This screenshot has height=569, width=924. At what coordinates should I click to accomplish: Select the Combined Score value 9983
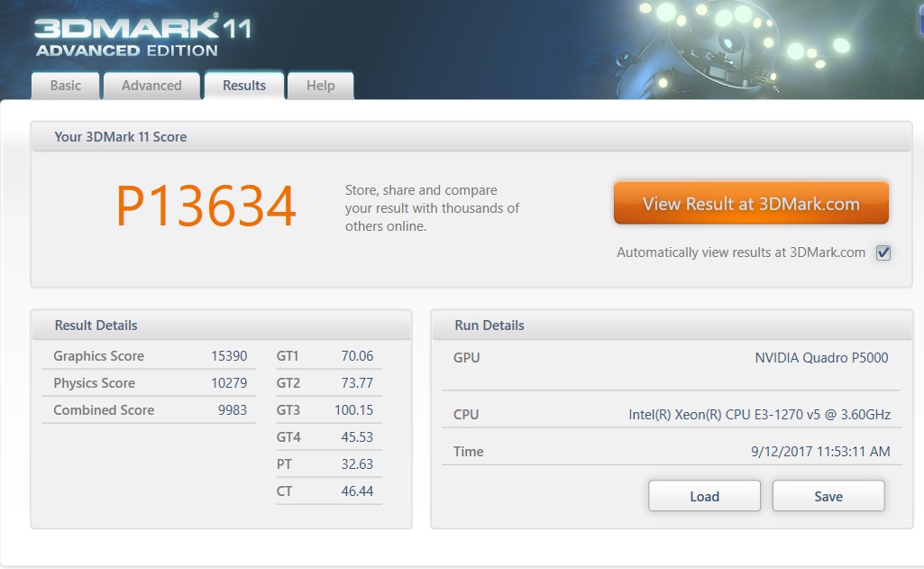pos(232,410)
